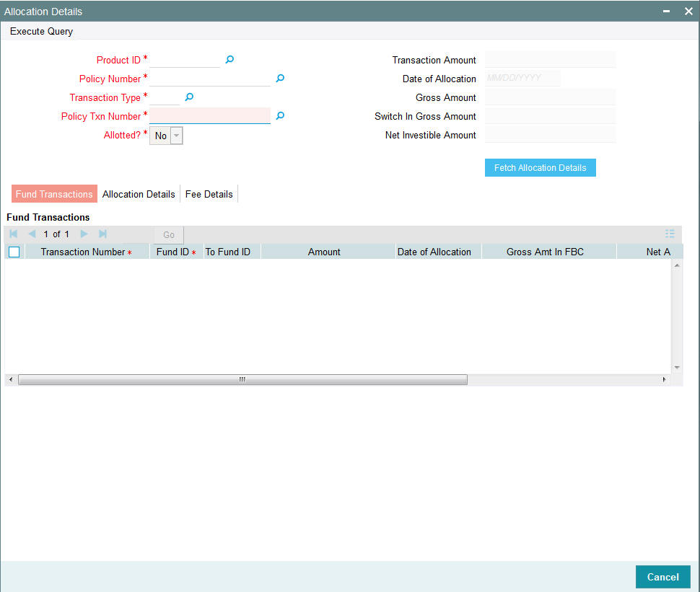
Task: Click Gross Amt In FBC column header
Action: [549, 252]
